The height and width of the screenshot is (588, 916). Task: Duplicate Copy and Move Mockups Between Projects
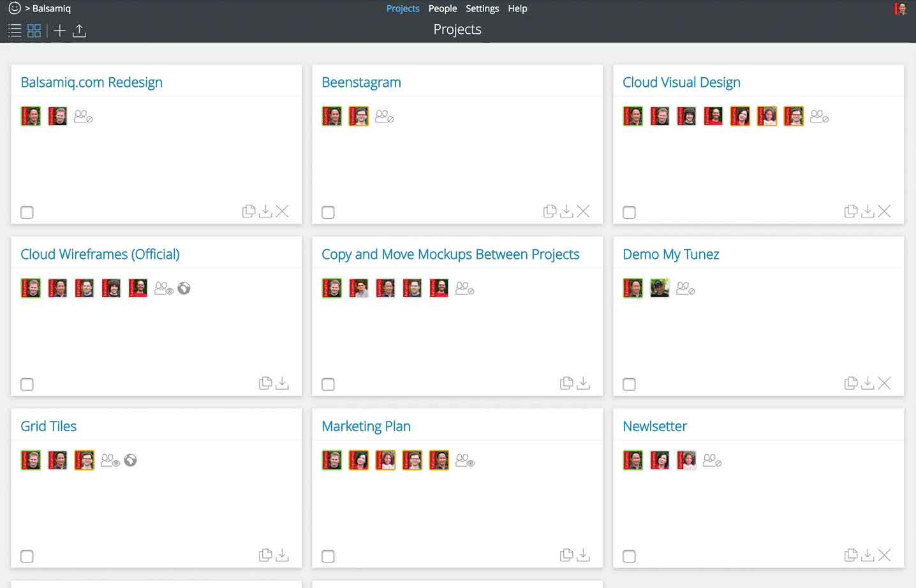[566, 383]
